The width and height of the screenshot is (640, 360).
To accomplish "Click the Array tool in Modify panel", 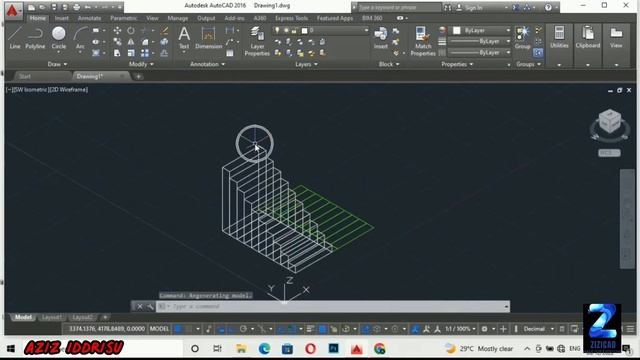I will (145, 53).
